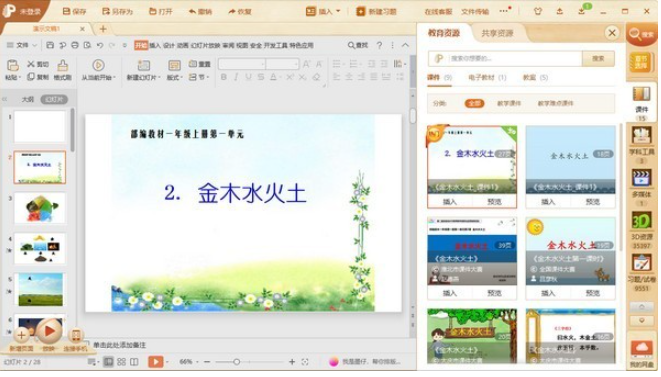
Task: Toggle Strikethrough formatting
Action: pyautogui.click(x=261, y=77)
